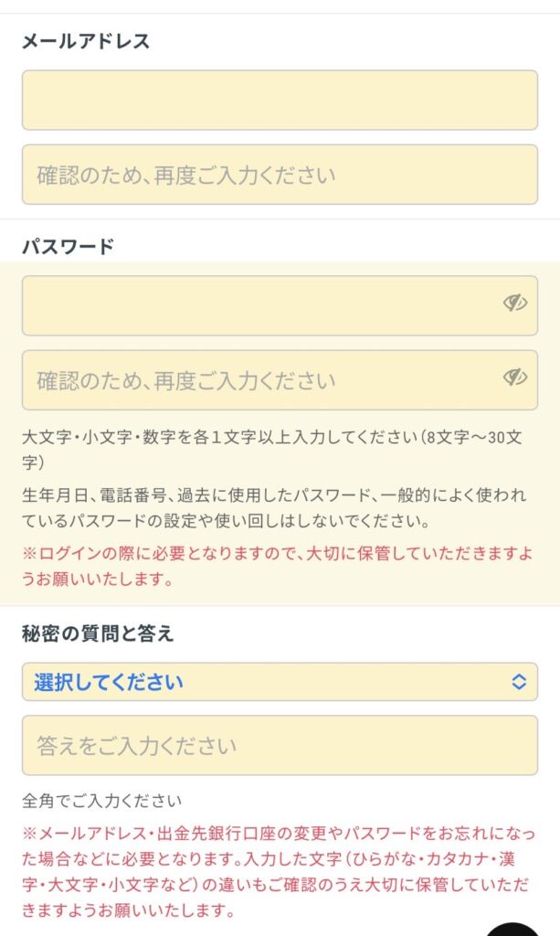560x936 pixels.
Task: Click the 秘密の質問と答え section label
Action: point(98,633)
